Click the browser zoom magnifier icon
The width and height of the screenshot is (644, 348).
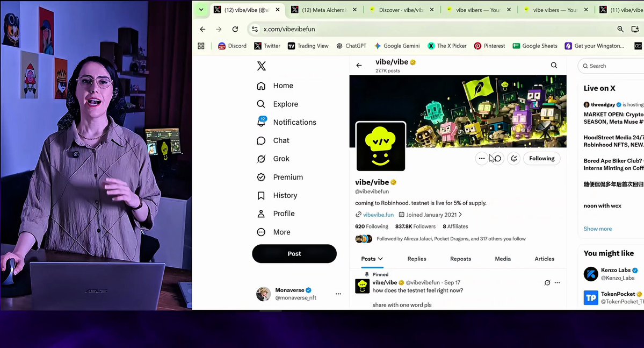620,29
